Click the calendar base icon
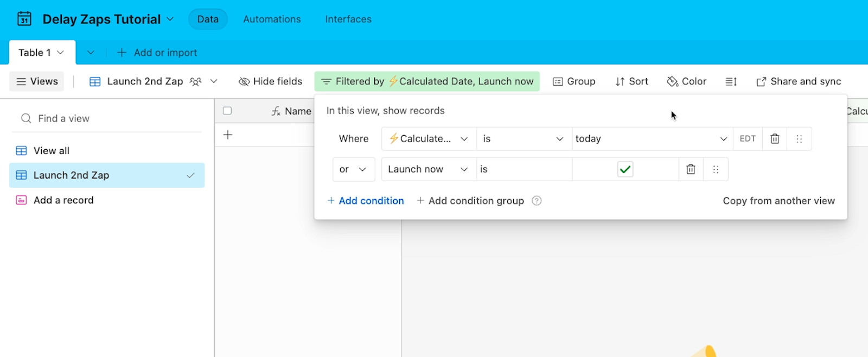 click(24, 19)
